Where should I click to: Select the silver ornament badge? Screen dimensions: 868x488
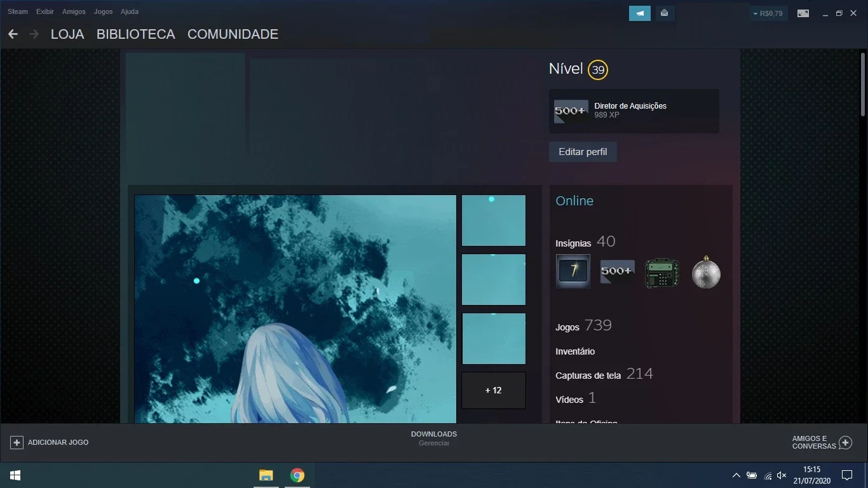coord(706,272)
